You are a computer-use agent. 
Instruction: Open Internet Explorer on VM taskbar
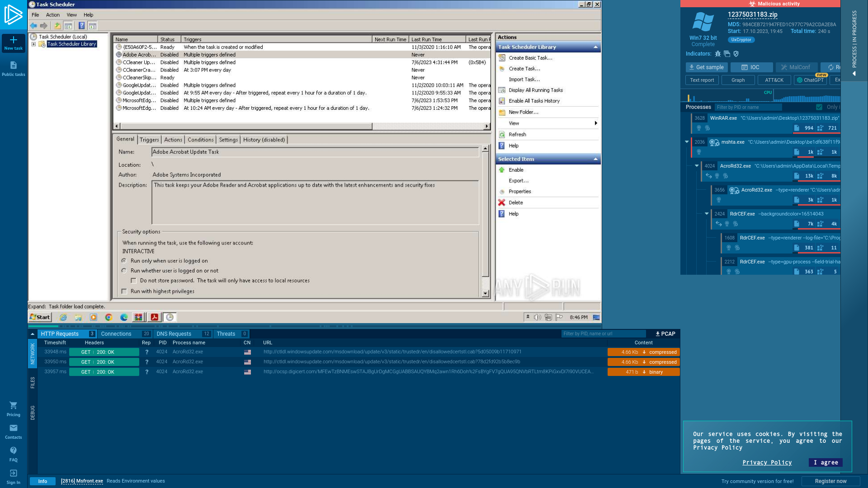[63, 317]
